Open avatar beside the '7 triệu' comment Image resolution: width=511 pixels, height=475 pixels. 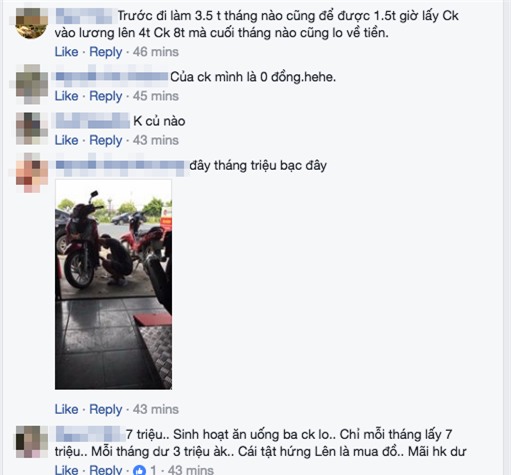(32, 441)
